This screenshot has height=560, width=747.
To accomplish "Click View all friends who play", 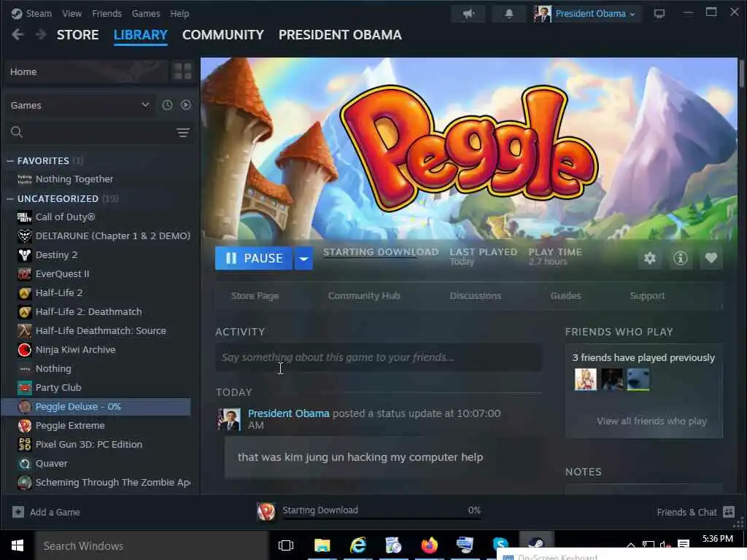I will (651, 421).
